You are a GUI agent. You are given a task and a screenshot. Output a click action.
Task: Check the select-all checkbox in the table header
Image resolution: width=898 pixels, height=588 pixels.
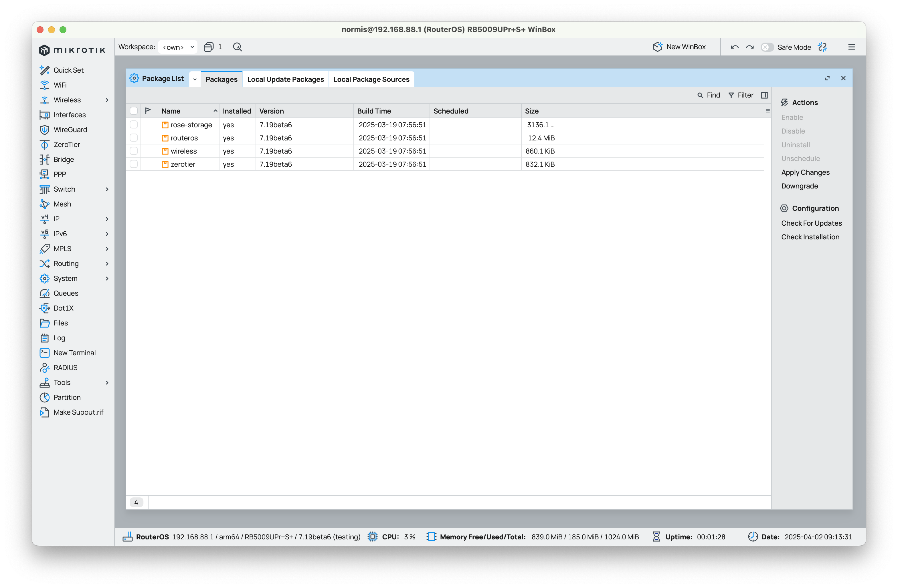[134, 110]
